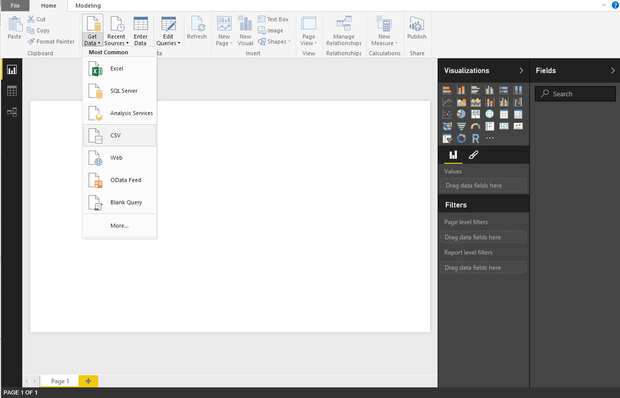The width and height of the screenshot is (620, 398).
Task: Switch to Data view in left sidebar
Action: [x=12, y=91]
